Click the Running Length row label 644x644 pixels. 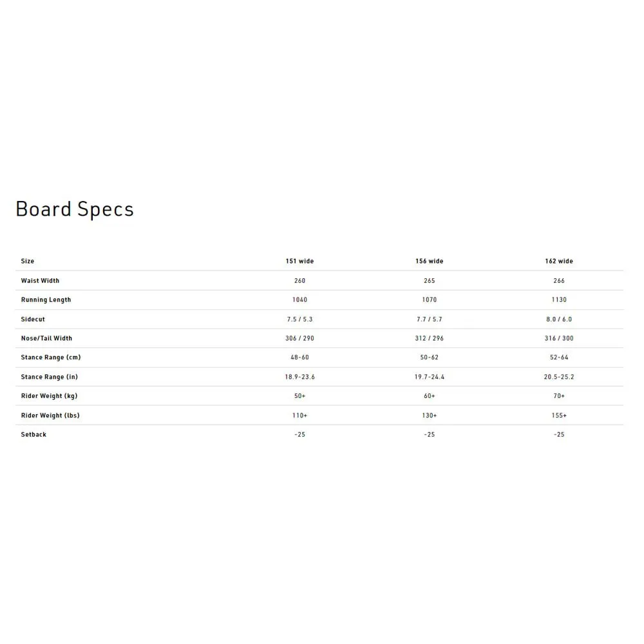tap(46, 300)
